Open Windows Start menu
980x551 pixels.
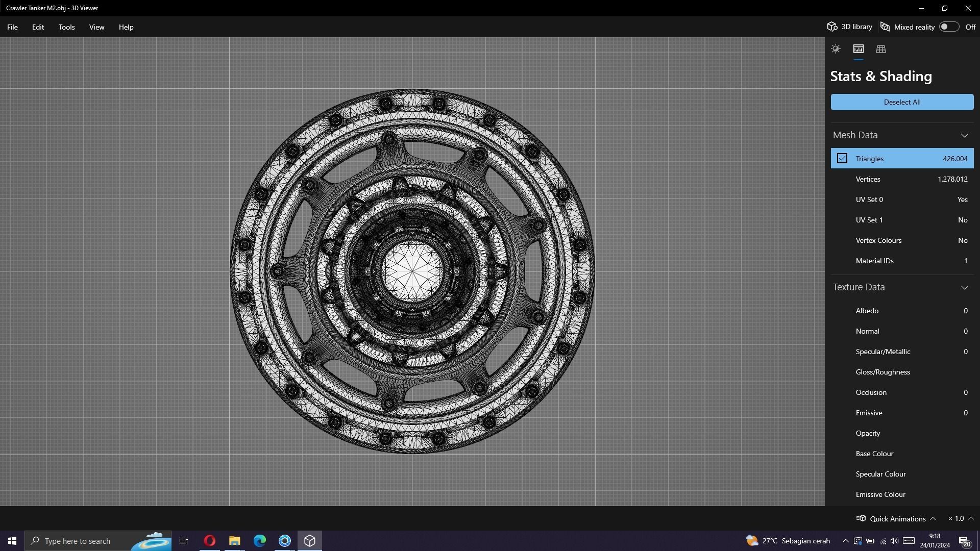click(12, 541)
